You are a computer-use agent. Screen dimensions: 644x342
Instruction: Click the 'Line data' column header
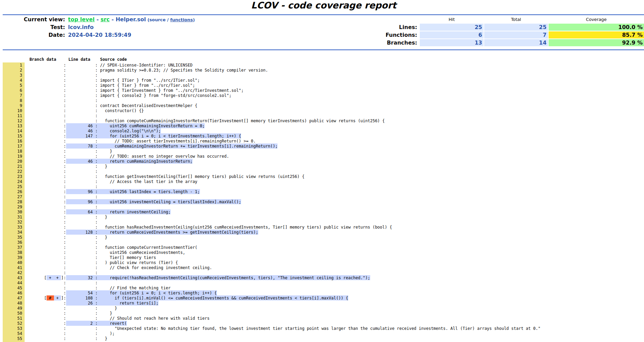point(79,59)
